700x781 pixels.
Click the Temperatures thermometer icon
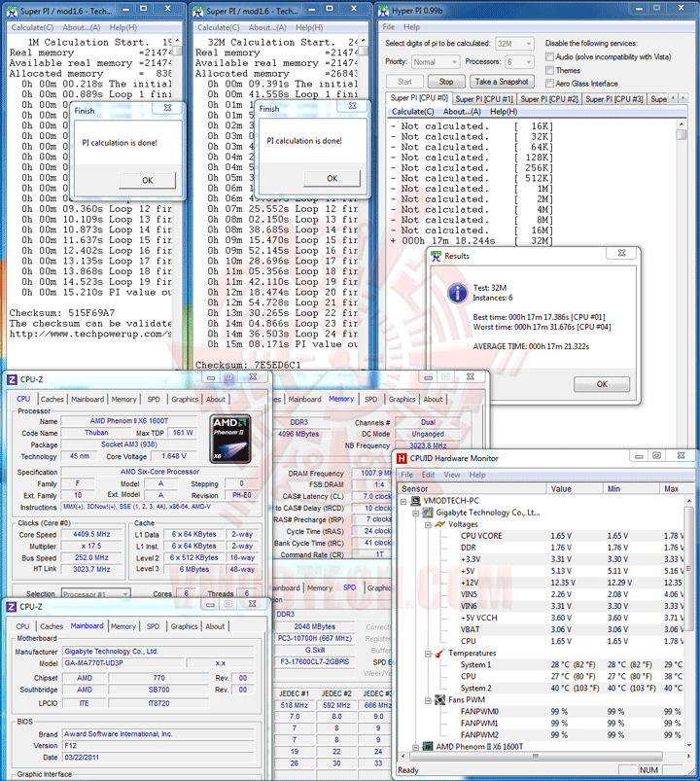439,653
